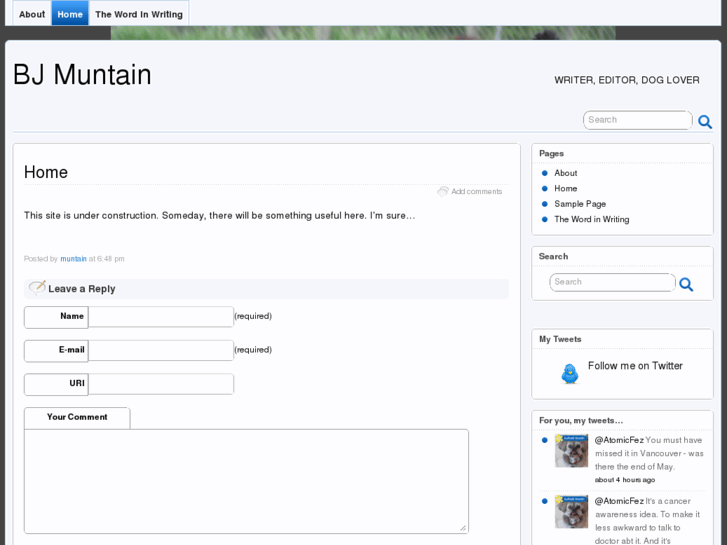Click the blue Twitter bird icon

[x=570, y=373]
